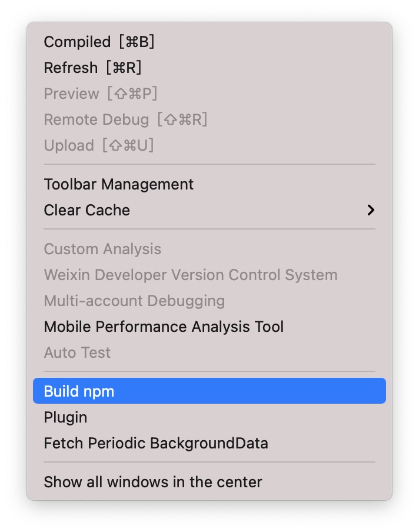This screenshot has width=419, height=532.
Task: Expand the Clear Cache submenu arrow
Action: 371,211
